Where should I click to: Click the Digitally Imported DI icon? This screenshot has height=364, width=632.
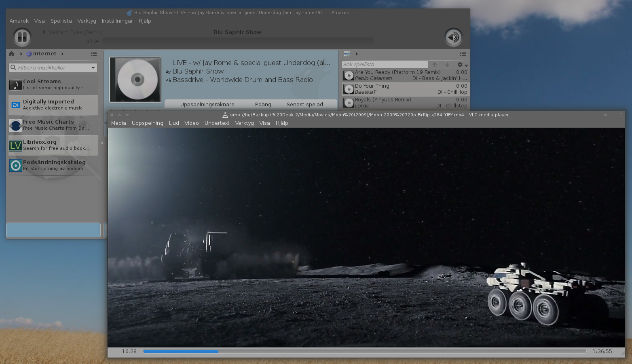pyautogui.click(x=16, y=105)
